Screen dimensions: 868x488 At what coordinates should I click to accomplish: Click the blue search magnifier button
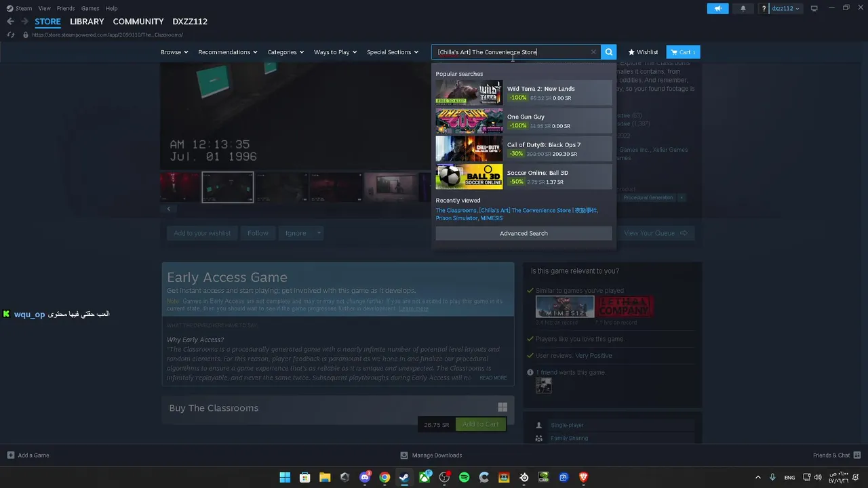609,52
